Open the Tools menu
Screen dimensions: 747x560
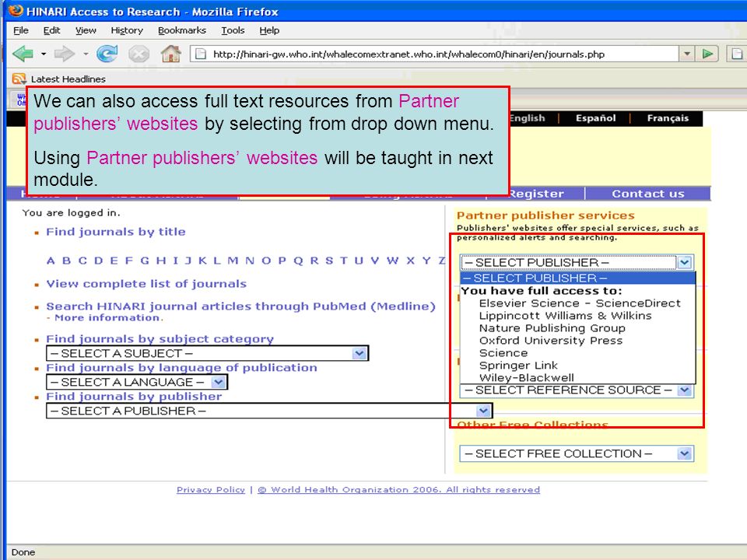233,30
